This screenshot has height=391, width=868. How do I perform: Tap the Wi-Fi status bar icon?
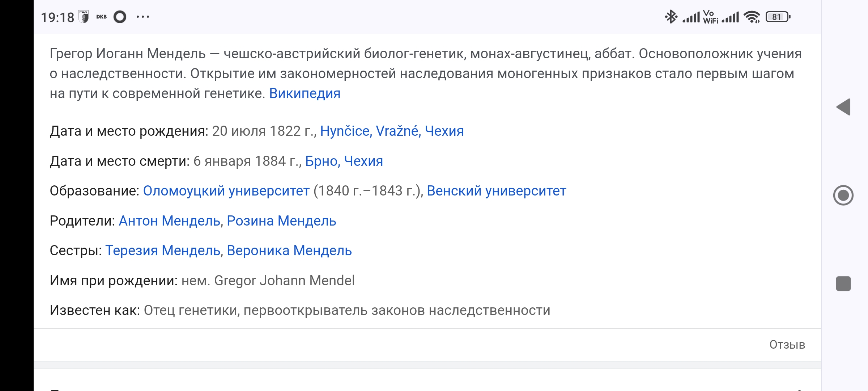752,17
